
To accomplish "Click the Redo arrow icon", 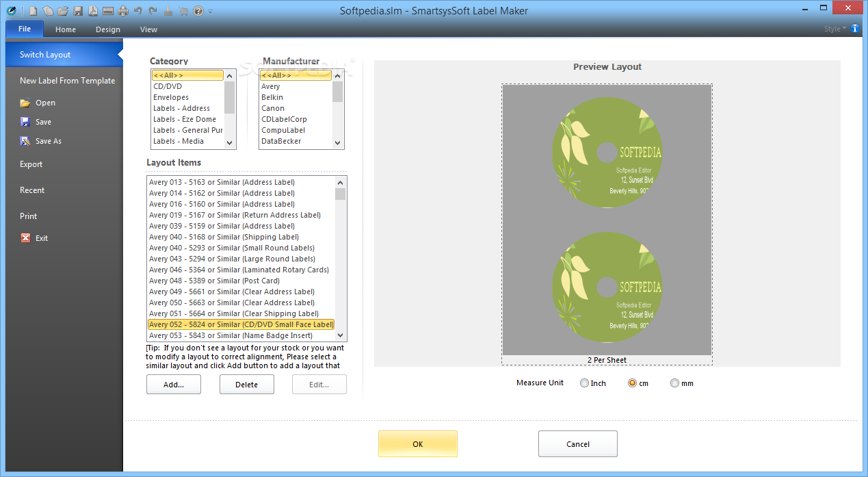I will click(x=153, y=11).
